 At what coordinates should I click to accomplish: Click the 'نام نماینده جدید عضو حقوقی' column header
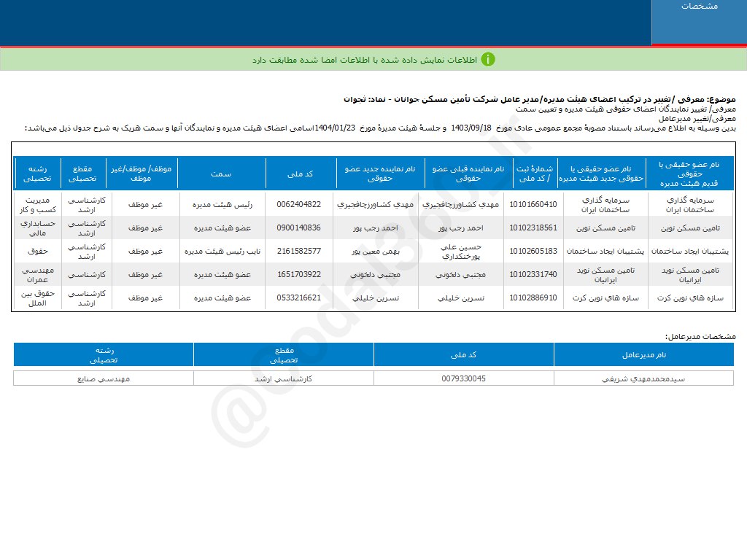[x=379, y=174]
